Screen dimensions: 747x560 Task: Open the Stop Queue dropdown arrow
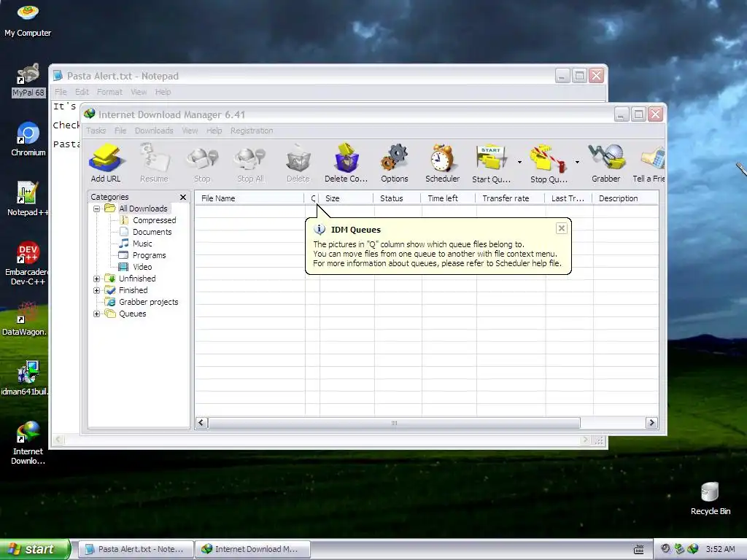click(578, 163)
